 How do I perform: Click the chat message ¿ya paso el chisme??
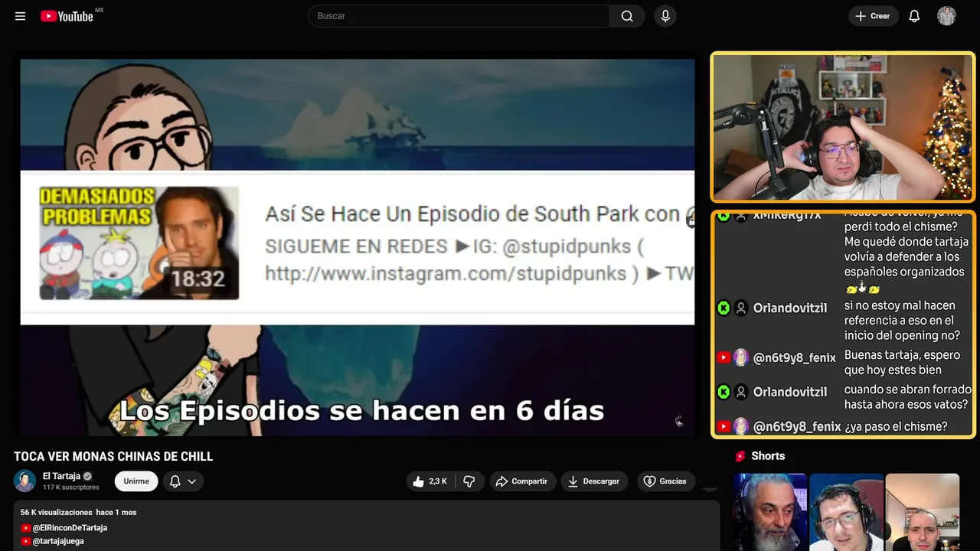(896, 426)
